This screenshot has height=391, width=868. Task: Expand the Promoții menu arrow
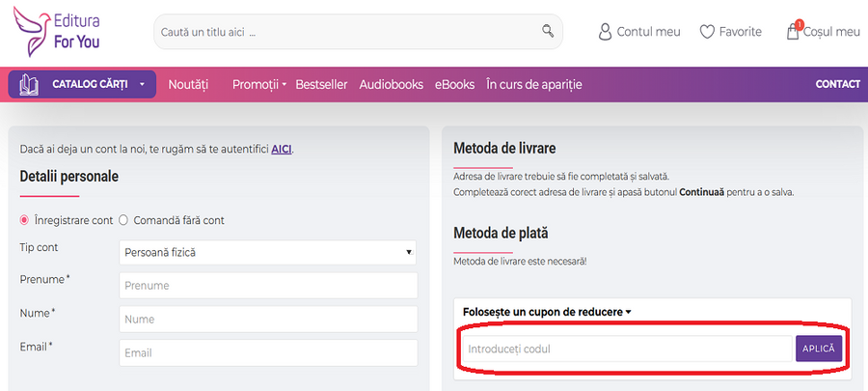285,85
